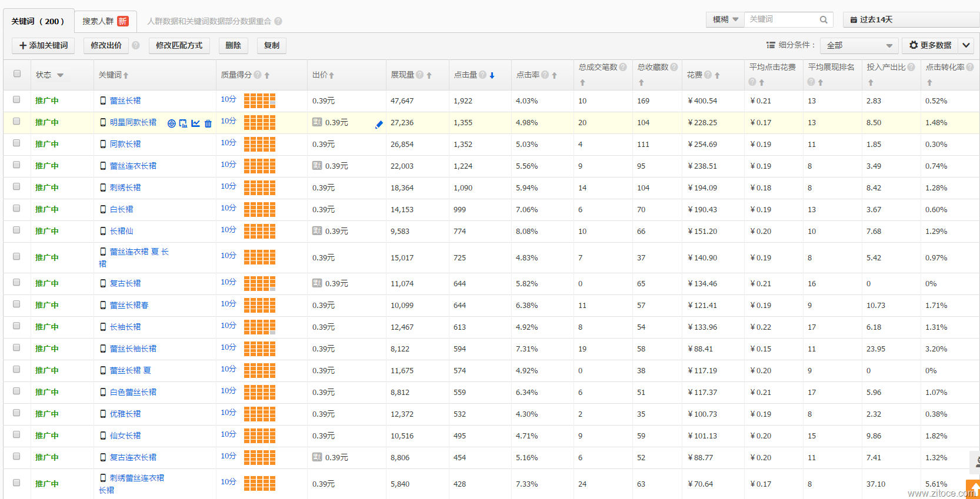
Task: Select the 关键词 (200) tab
Action: 38,21
